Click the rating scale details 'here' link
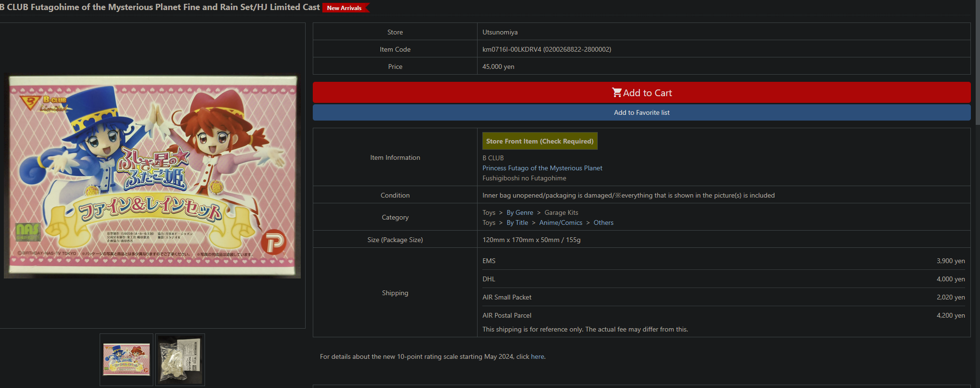The width and height of the screenshot is (980, 388). (x=537, y=356)
